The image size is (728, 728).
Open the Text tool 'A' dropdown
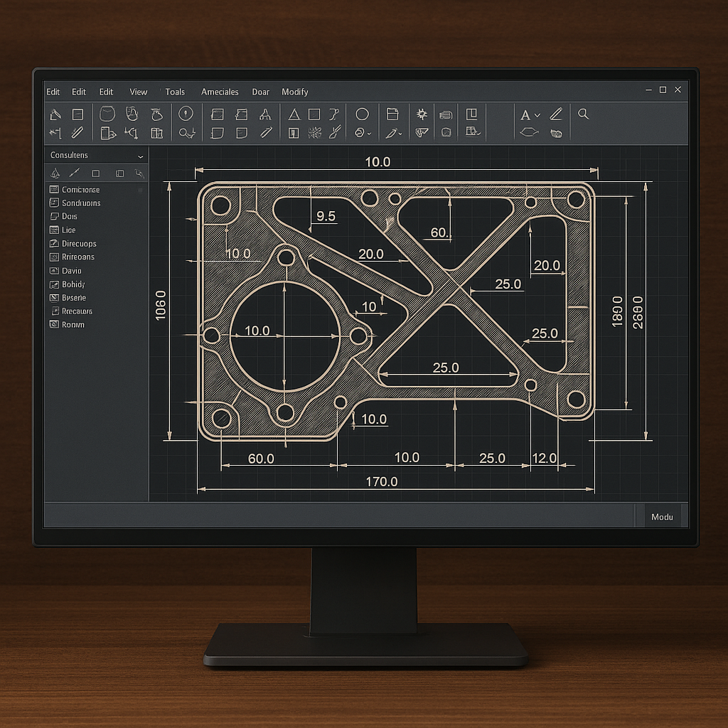pyautogui.click(x=537, y=114)
